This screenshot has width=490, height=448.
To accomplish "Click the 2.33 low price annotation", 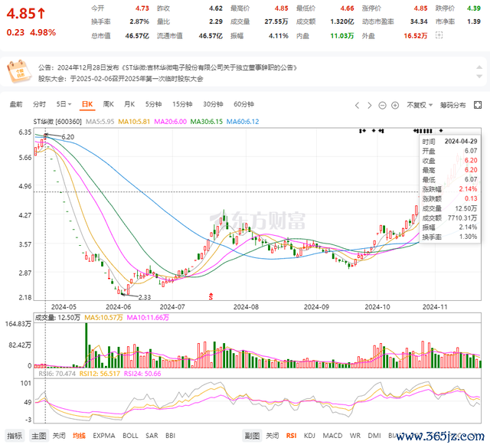I will tap(145, 297).
